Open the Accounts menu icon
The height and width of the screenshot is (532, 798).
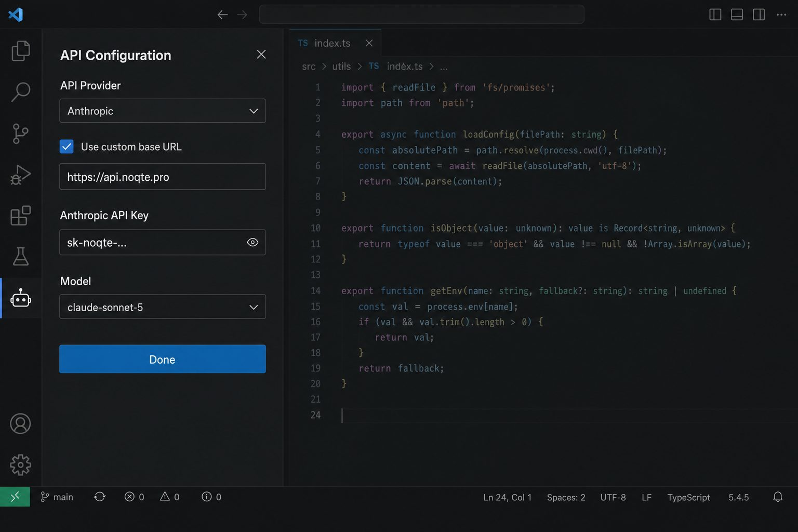tap(21, 424)
